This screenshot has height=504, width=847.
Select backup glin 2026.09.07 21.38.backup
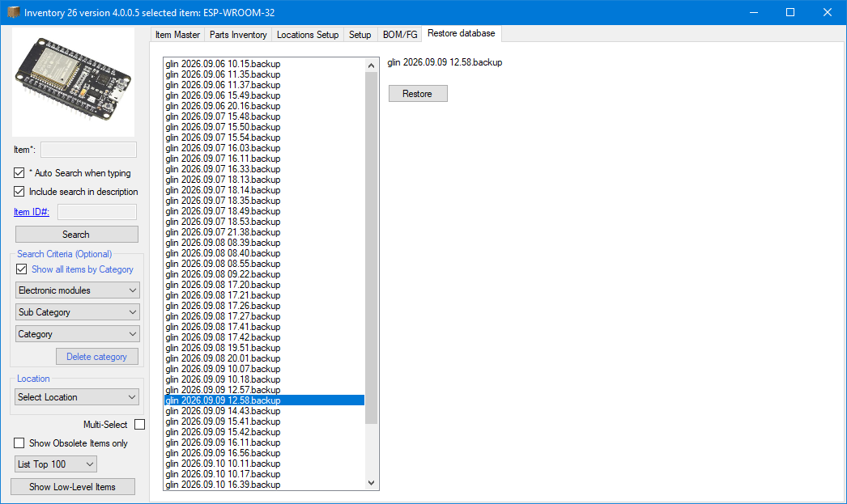pos(264,232)
